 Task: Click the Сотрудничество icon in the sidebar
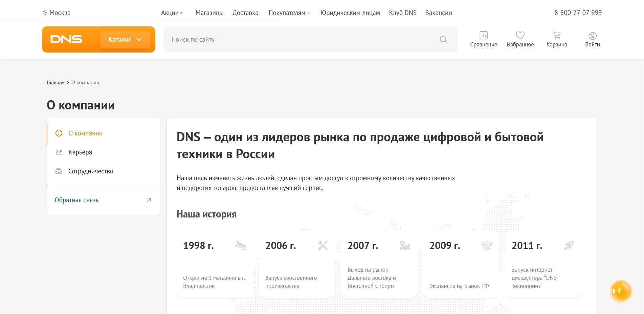(59, 171)
